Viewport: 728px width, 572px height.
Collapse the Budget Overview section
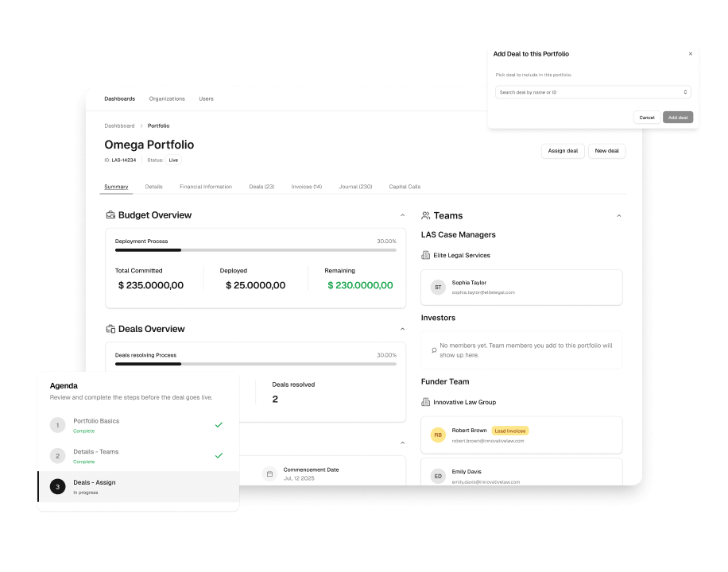(x=401, y=214)
